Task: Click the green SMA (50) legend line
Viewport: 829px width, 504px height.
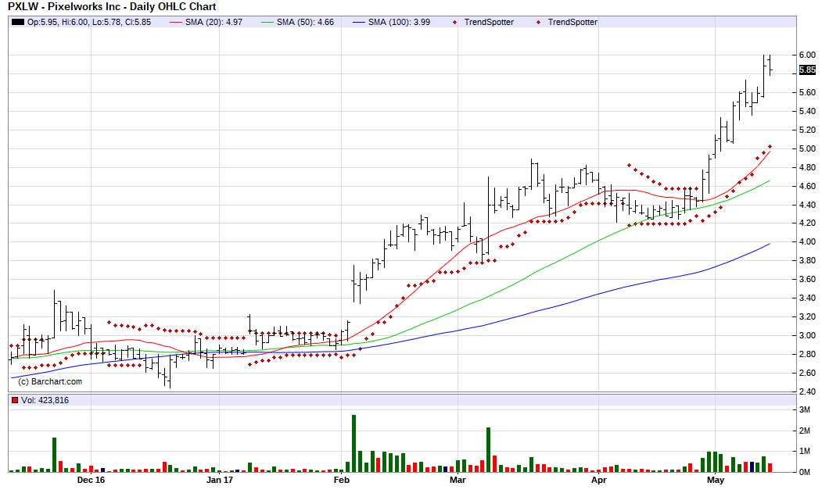Action: (267, 22)
